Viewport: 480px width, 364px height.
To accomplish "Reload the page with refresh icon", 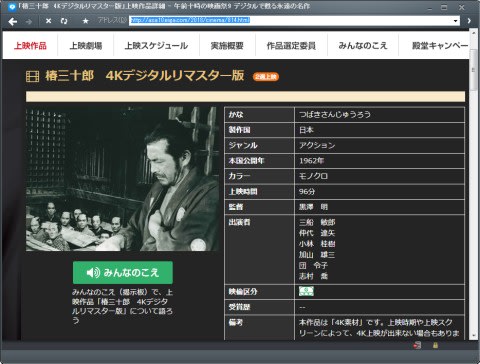I will [x=64, y=21].
